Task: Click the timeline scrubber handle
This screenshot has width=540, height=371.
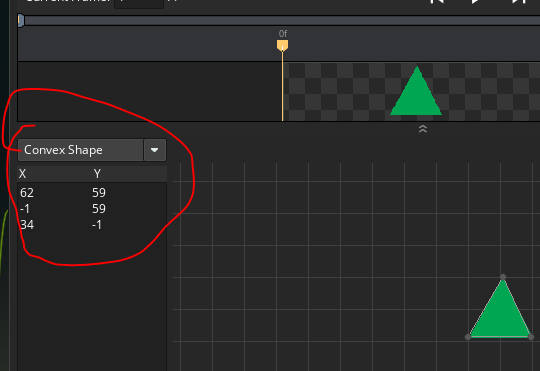Action: (x=21, y=21)
